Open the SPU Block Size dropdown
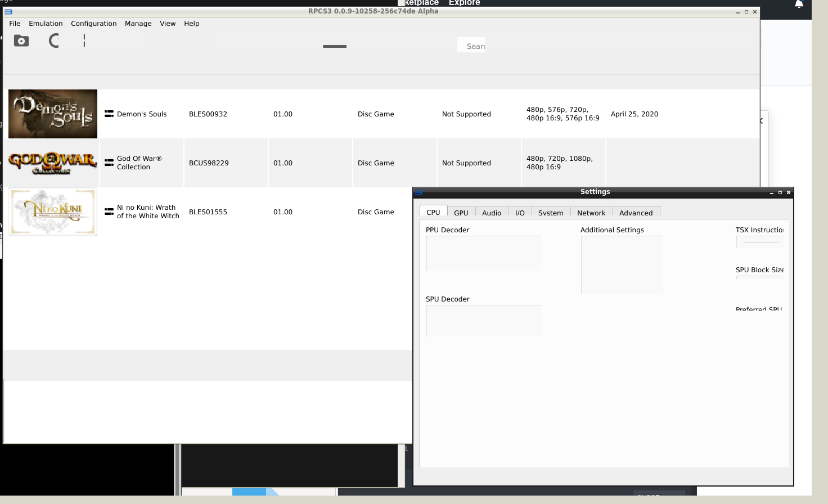Screen dimensions: 828x504 point(760,277)
